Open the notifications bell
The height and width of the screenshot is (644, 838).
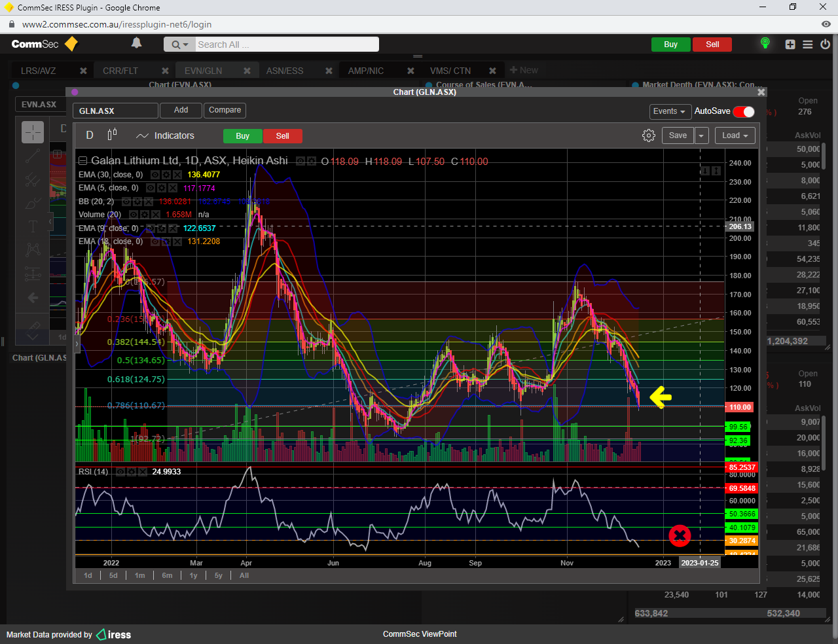pyautogui.click(x=136, y=43)
